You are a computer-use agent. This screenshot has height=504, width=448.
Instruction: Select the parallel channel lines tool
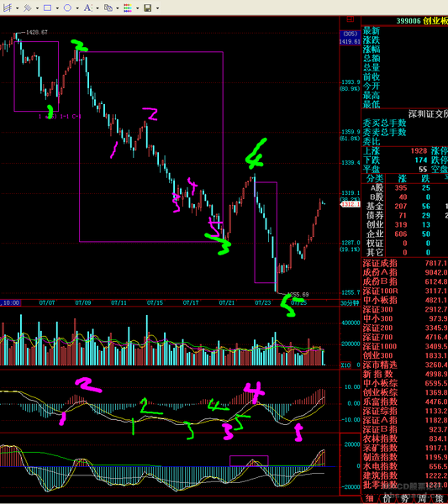[28, 8]
